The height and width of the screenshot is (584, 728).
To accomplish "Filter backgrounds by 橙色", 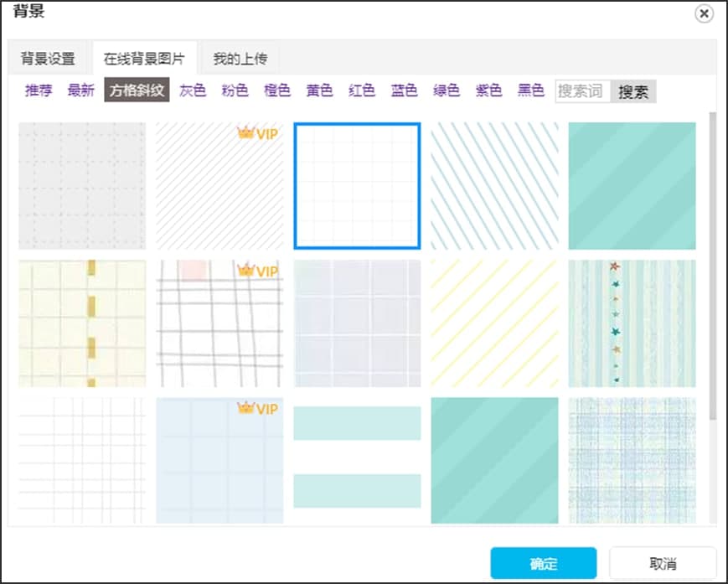I will pyautogui.click(x=276, y=91).
